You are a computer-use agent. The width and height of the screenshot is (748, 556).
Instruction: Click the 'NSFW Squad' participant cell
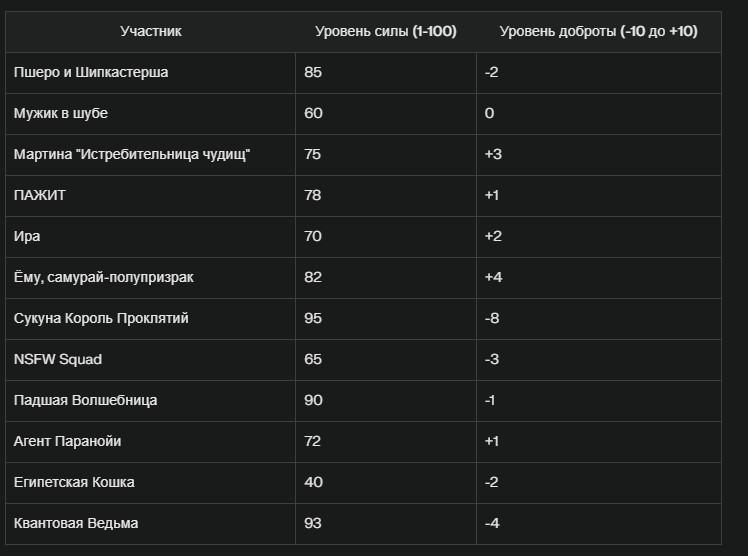pyautogui.click(x=150, y=360)
